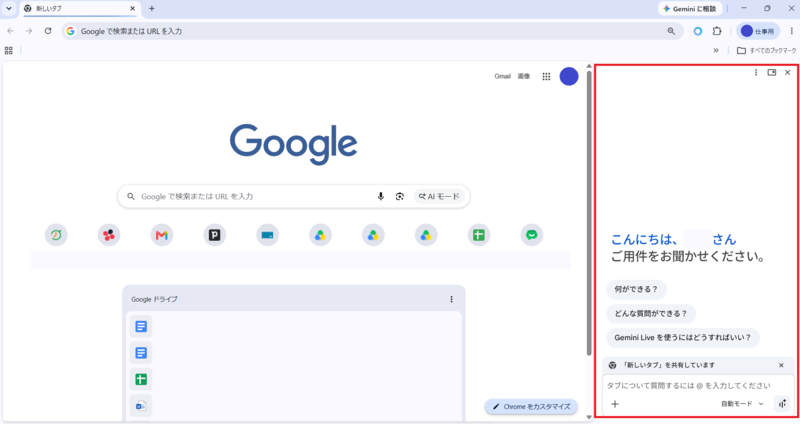Switch to AI モード
800x424 pixels.
point(439,196)
